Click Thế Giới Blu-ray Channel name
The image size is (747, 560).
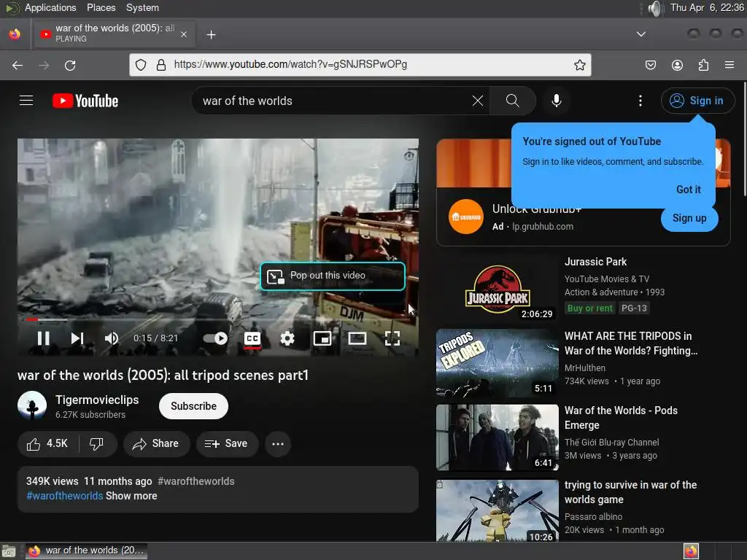click(x=612, y=443)
